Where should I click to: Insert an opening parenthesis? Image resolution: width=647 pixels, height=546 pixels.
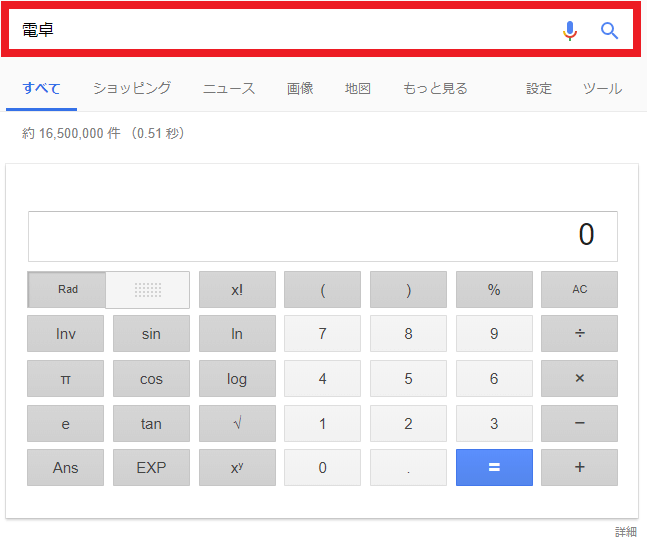[322, 289]
